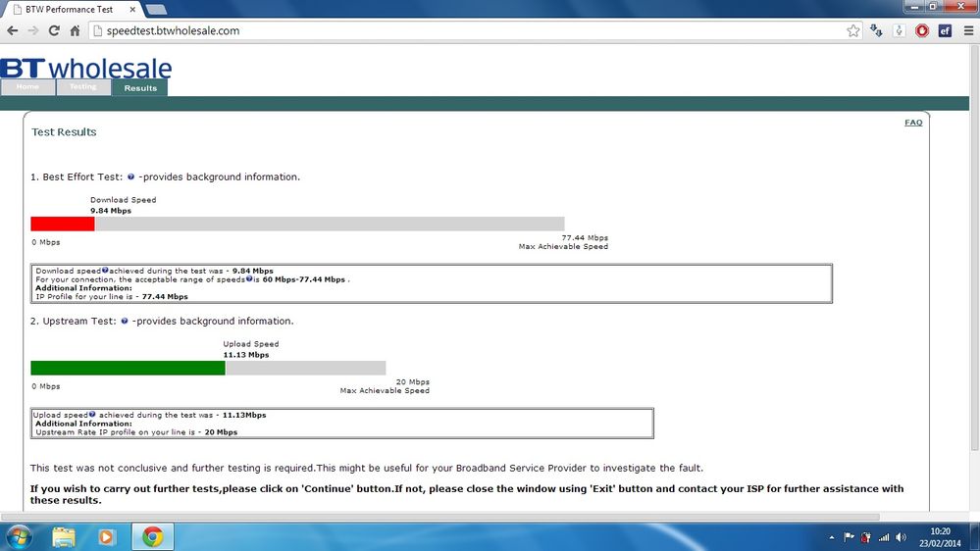Open help icon next to Best Effort Test
Image resolution: width=980 pixels, height=551 pixels.
click(x=130, y=176)
